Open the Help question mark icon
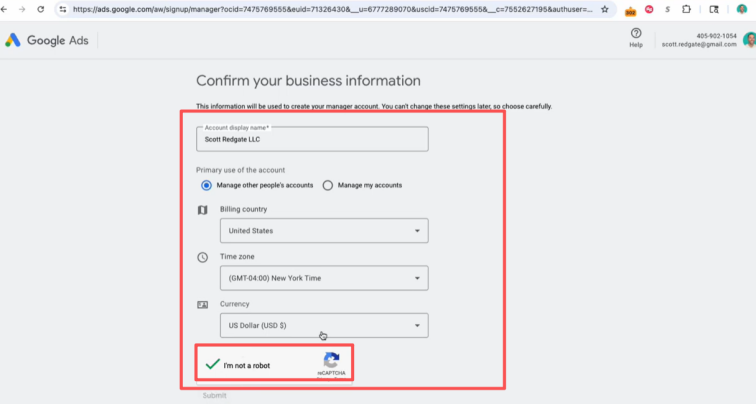The height and width of the screenshot is (405, 756). tap(636, 33)
